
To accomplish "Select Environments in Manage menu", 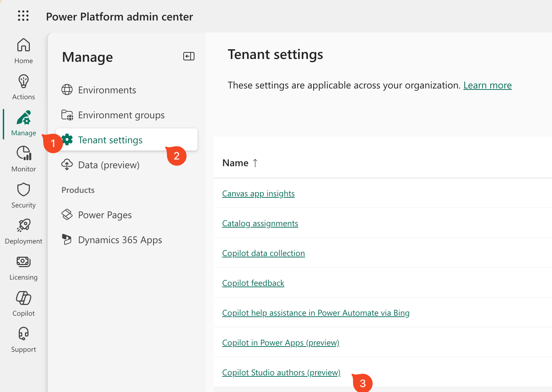I will [107, 90].
